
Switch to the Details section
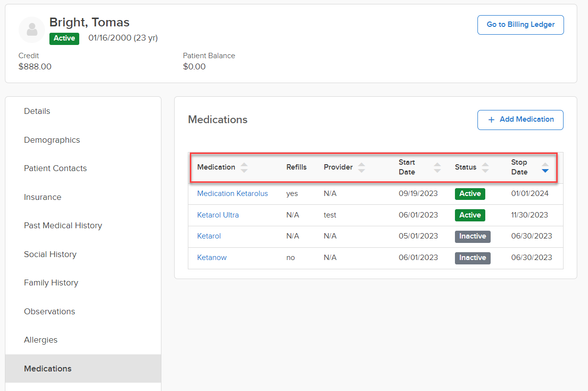[x=37, y=111]
